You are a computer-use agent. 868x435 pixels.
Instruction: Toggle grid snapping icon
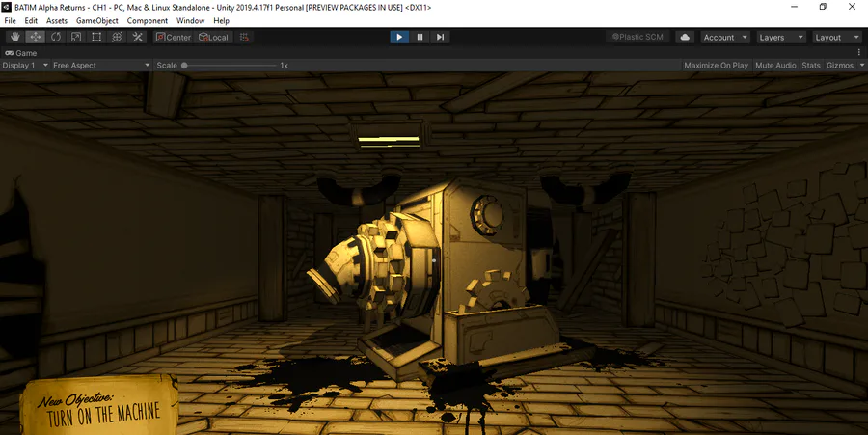(244, 37)
